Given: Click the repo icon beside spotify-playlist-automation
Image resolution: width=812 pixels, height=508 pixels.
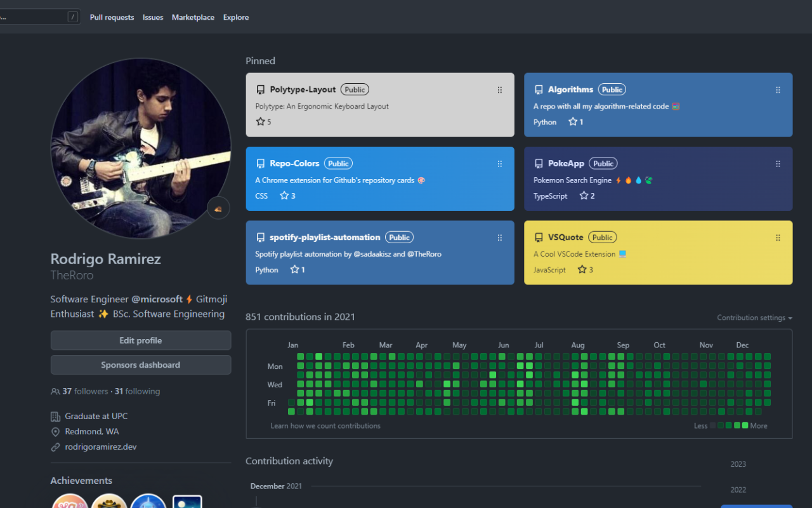Looking at the screenshot, I should click(x=260, y=237).
